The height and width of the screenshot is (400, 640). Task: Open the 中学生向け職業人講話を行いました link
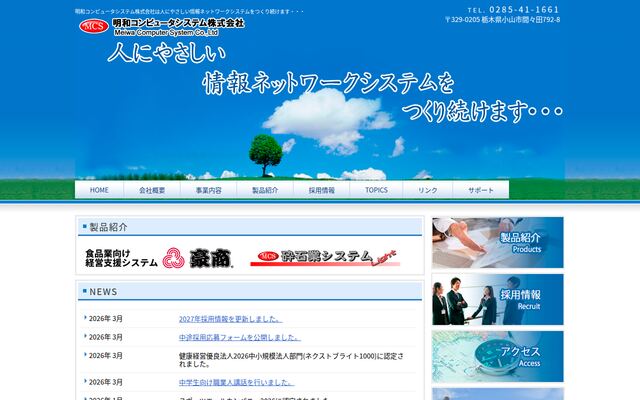click(x=236, y=382)
